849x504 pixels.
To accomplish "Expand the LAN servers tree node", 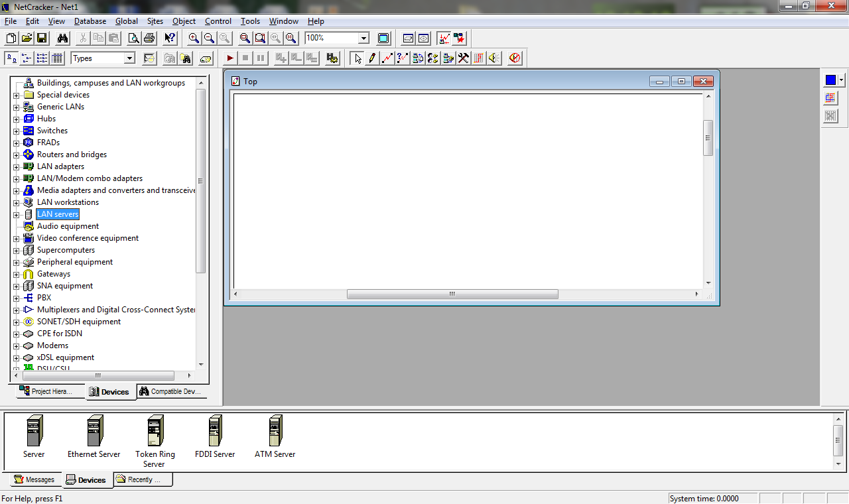I will coord(17,214).
